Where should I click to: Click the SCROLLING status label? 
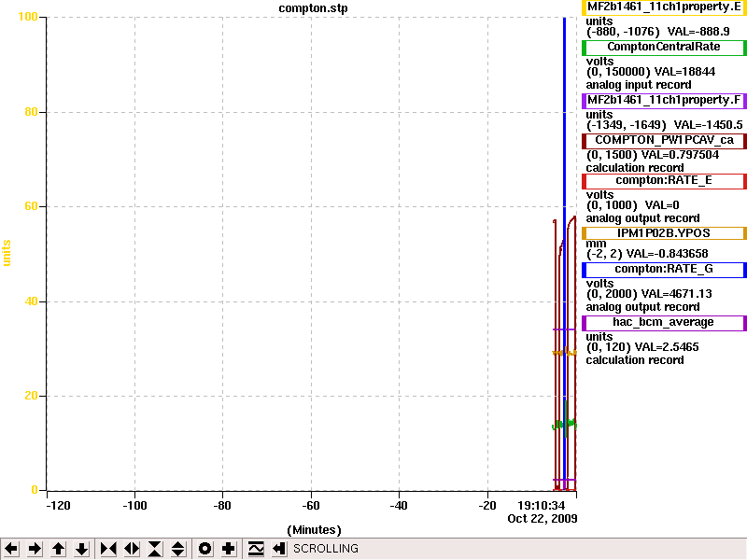325,549
